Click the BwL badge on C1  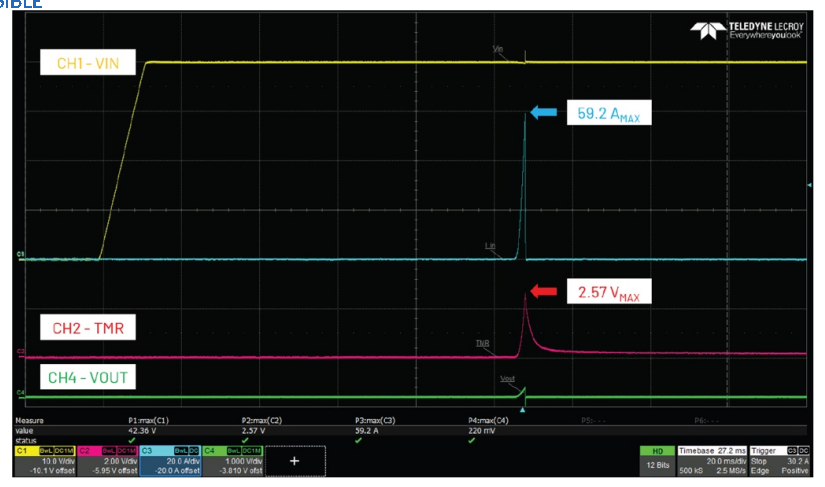point(46,451)
